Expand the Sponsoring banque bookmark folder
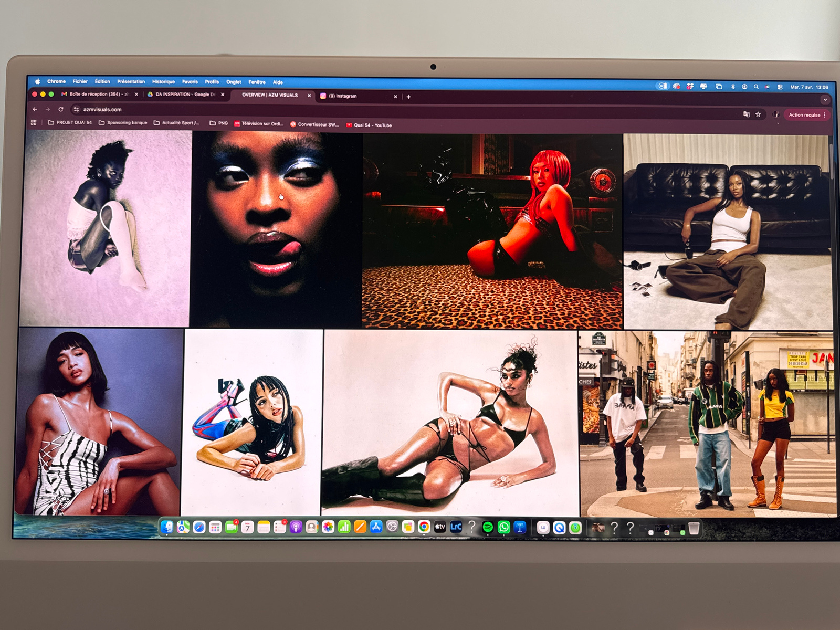 (123, 123)
